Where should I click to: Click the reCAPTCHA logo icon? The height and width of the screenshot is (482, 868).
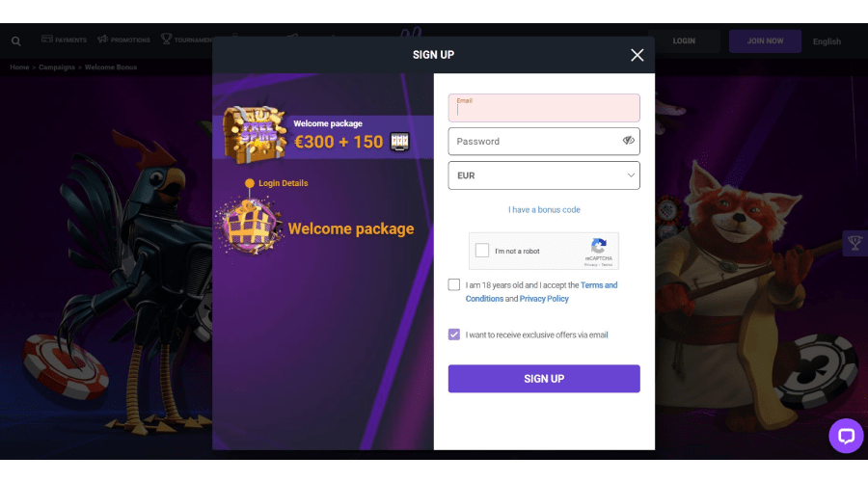598,246
